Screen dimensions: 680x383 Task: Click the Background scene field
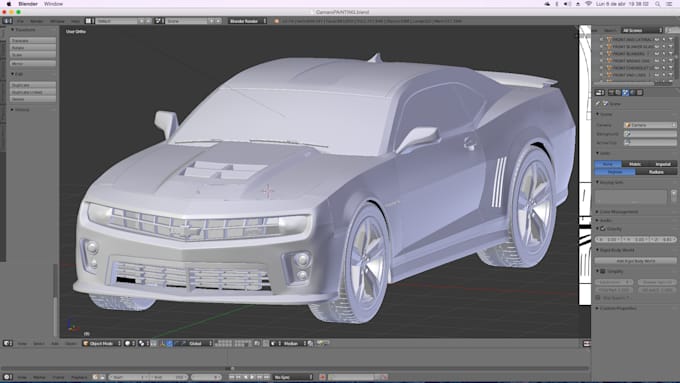click(x=650, y=134)
